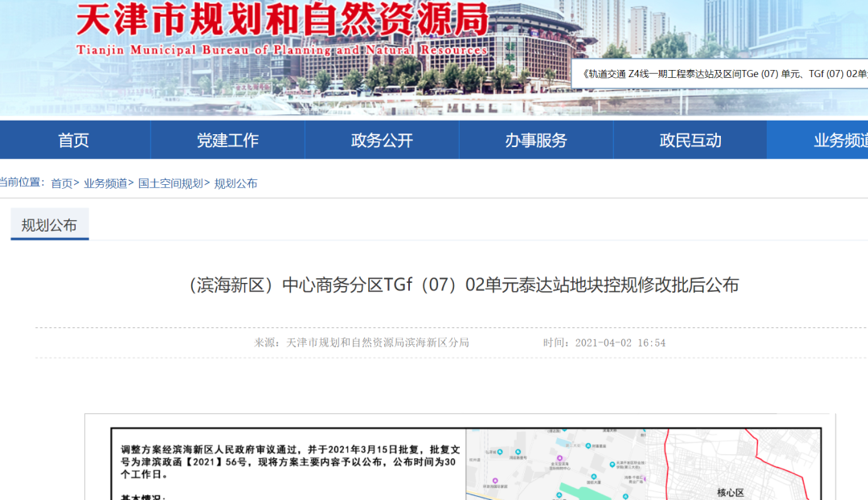The width and height of the screenshot is (868, 500).
Task: Click the 天津市规划和自然资源局 site title logo
Action: [282, 20]
